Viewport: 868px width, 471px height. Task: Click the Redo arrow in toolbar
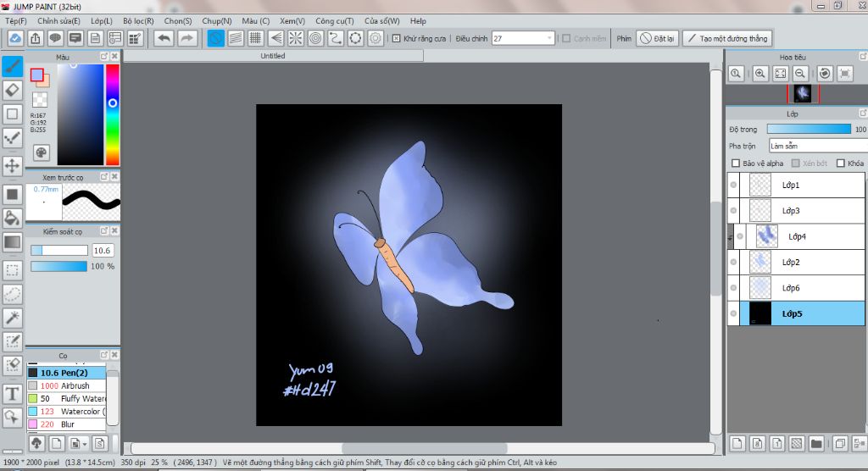pos(187,38)
